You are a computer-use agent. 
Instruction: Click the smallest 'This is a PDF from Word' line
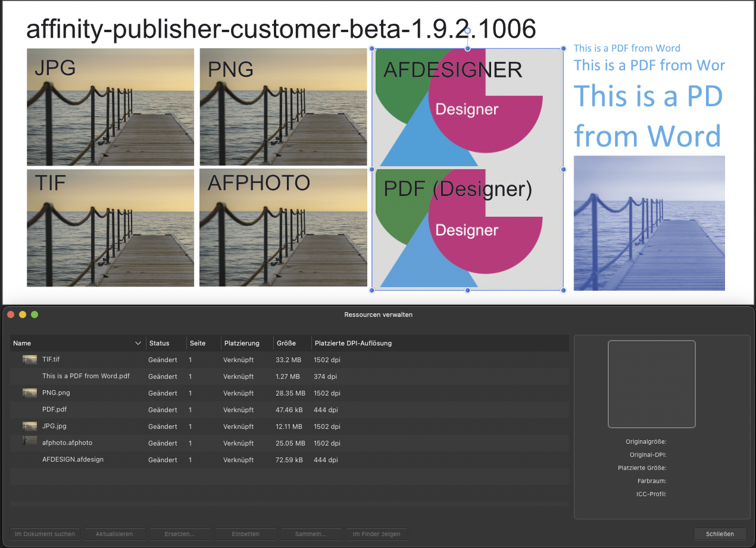(627, 48)
